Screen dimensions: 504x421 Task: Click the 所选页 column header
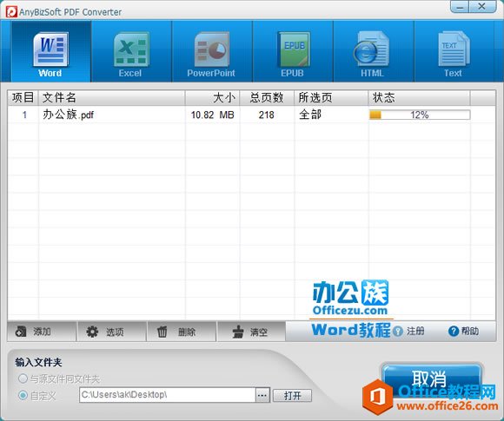(x=331, y=97)
